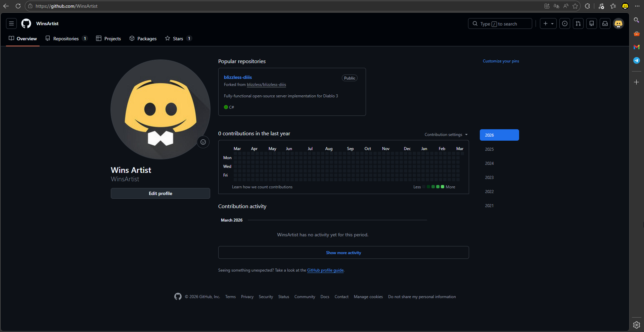View site information via lock icon
The height and width of the screenshot is (332, 644).
pos(30,6)
